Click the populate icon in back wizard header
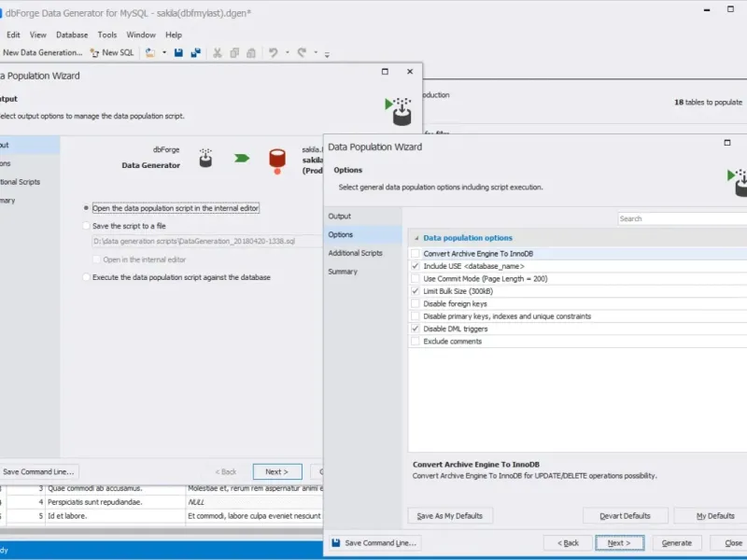 (x=399, y=111)
